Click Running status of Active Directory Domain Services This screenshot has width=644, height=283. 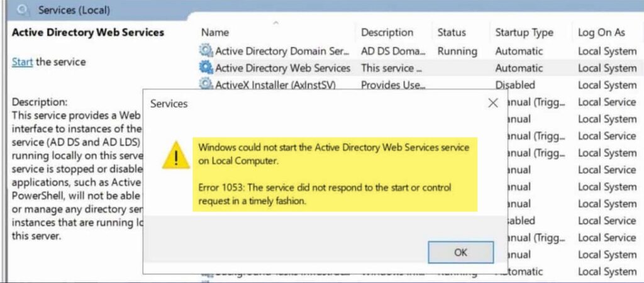[x=457, y=52]
